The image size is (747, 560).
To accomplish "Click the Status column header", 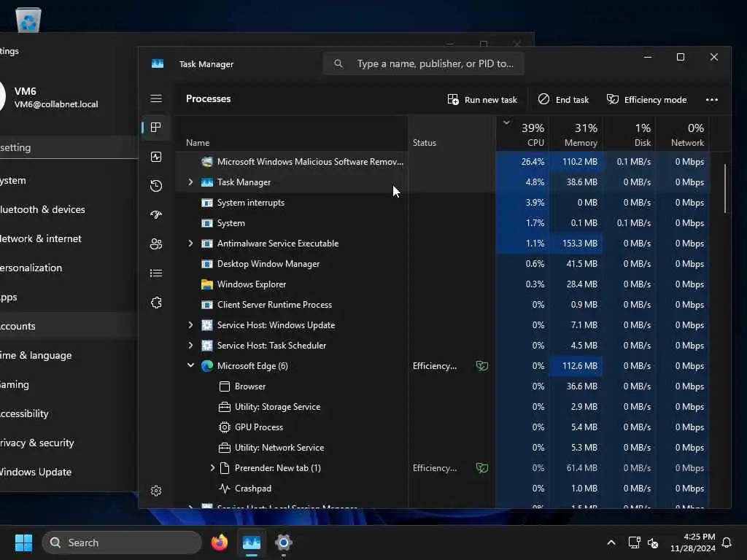I will 452,134.
